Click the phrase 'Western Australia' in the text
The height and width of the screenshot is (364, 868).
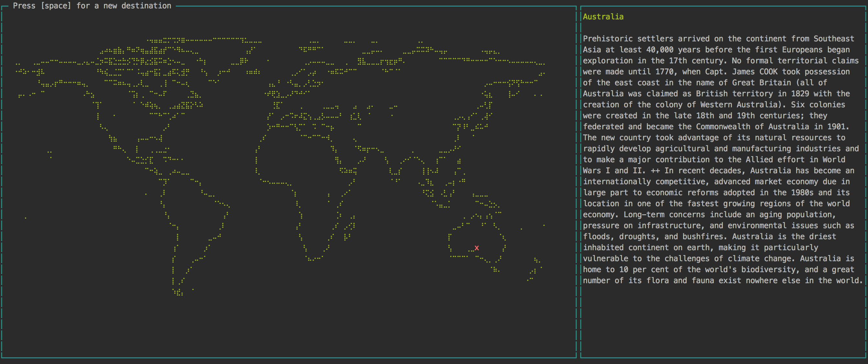[739, 105]
